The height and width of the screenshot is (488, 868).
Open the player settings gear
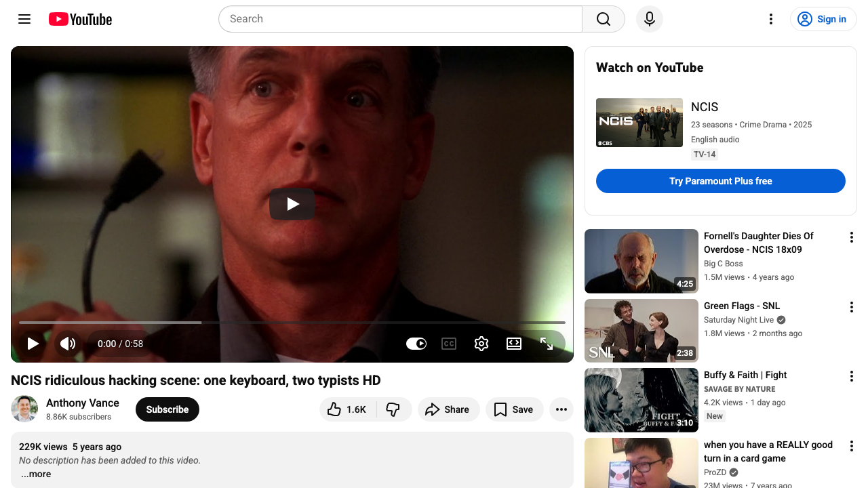[x=481, y=344]
